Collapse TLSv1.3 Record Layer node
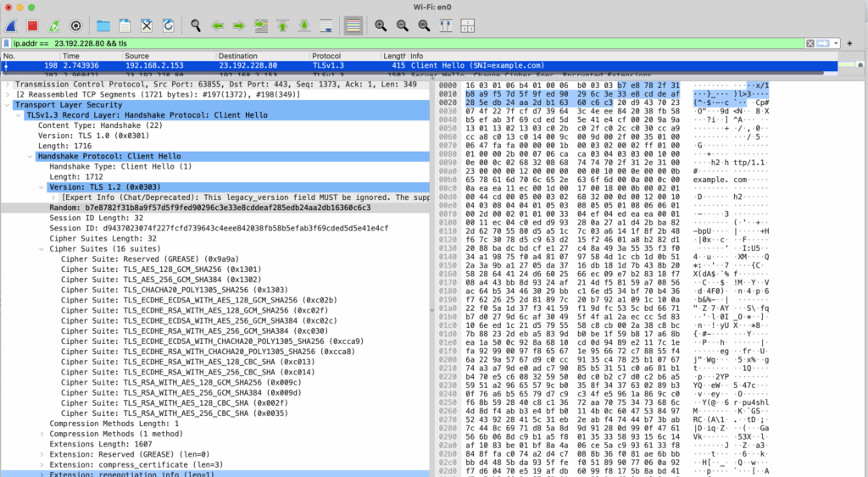The height and width of the screenshot is (477, 868). (x=19, y=115)
